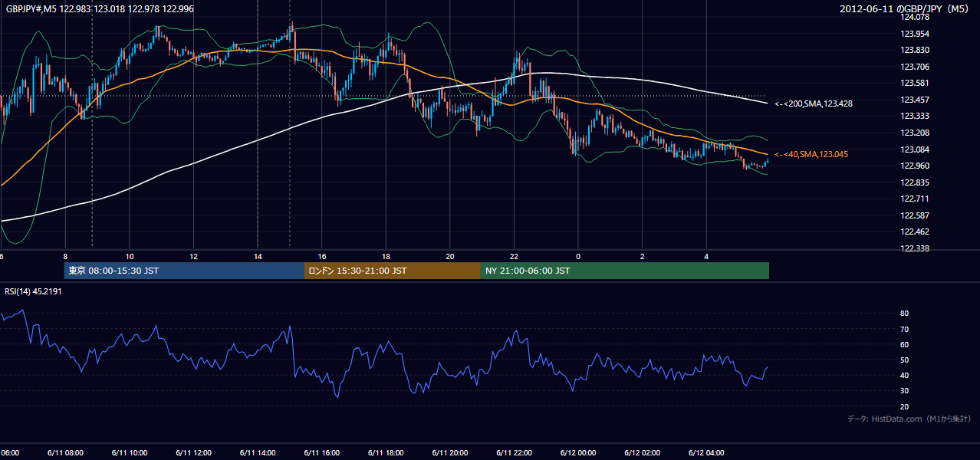
Task: Click the 6/11 20:00 bottom time label
Action: click(450, 452)
